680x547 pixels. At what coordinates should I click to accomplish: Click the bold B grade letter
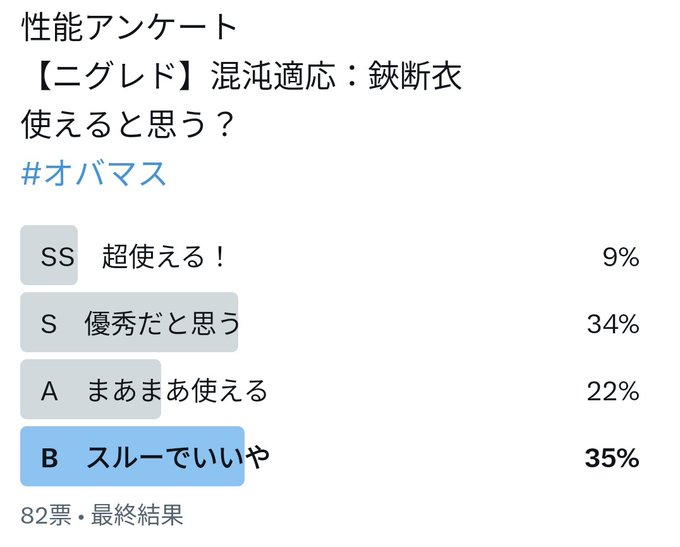[x=49, y=458]
